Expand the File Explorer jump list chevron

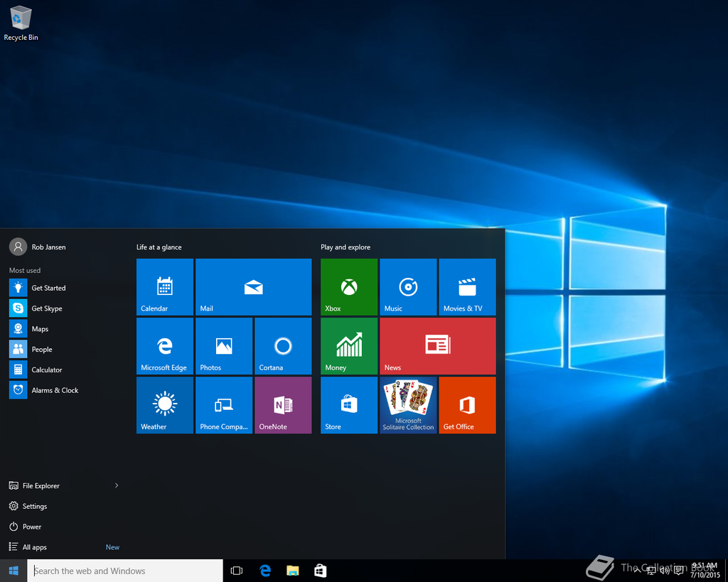pyautogui.click(x=116, y=485)
